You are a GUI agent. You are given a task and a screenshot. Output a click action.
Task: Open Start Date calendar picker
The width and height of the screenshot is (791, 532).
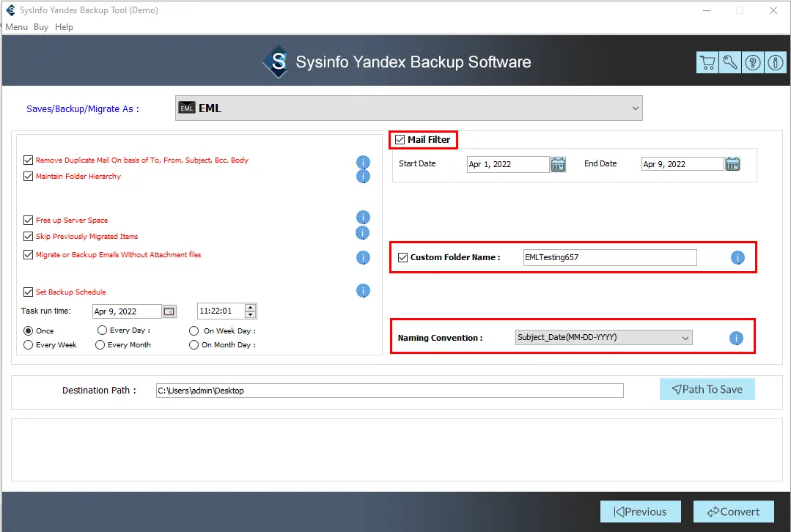pos(559,164)
